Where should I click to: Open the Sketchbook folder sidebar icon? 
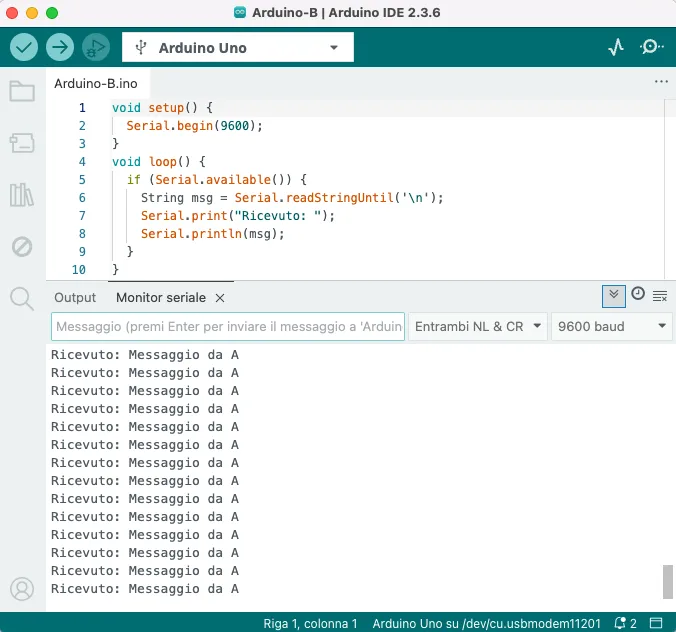(x=22, y=91)
